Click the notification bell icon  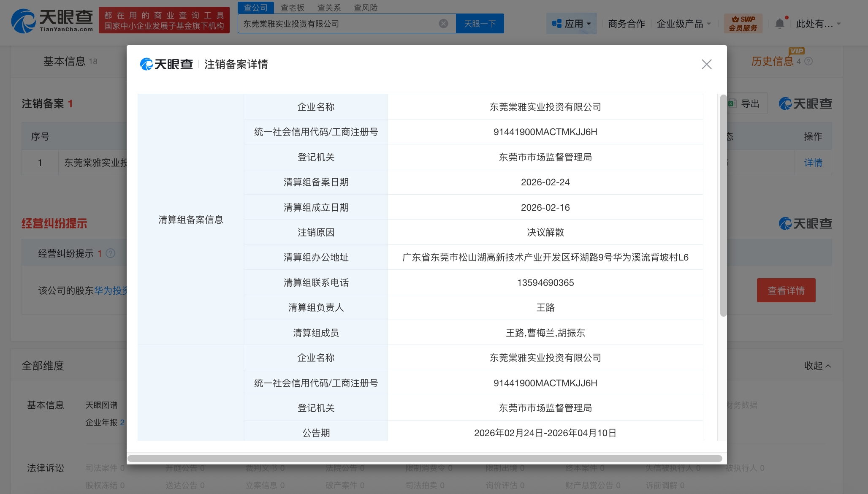click(780, 24)
